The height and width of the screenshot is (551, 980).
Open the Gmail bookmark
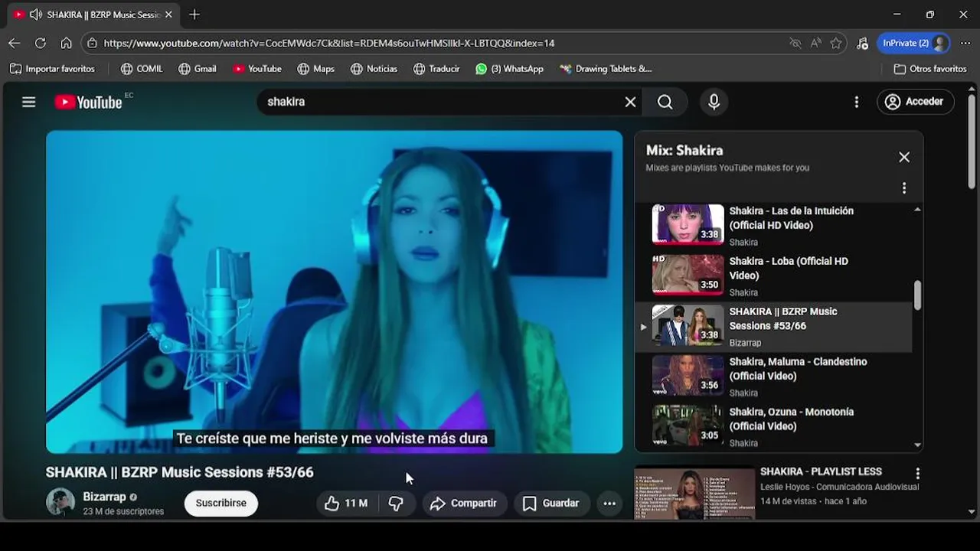coord(198,69)
